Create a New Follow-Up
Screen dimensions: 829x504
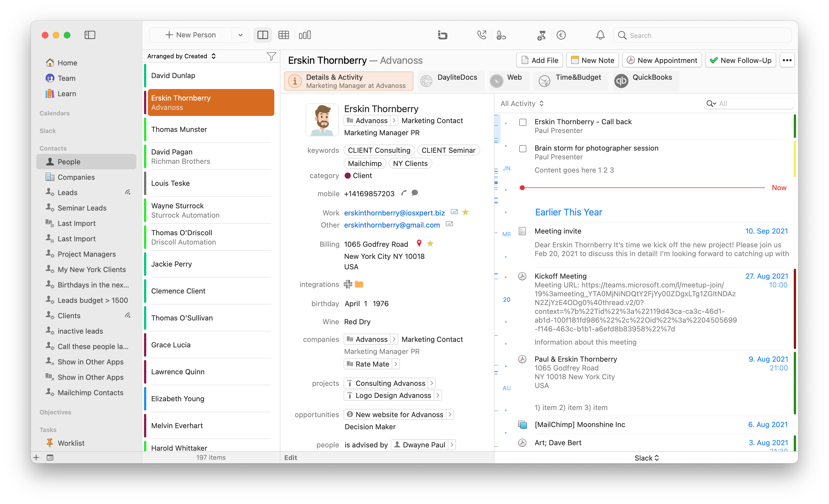click(740, 60)
